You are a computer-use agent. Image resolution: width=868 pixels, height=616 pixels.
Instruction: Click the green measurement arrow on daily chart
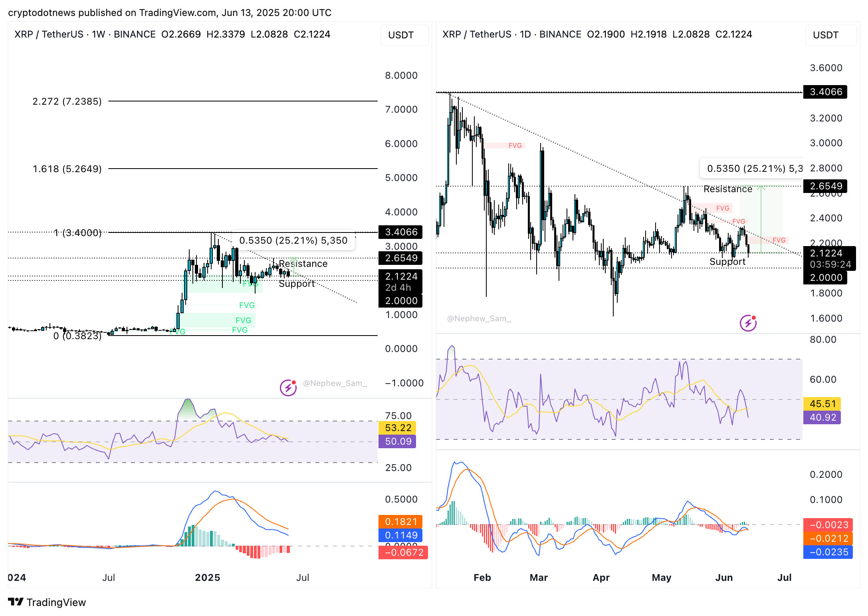tap(761, 219)
